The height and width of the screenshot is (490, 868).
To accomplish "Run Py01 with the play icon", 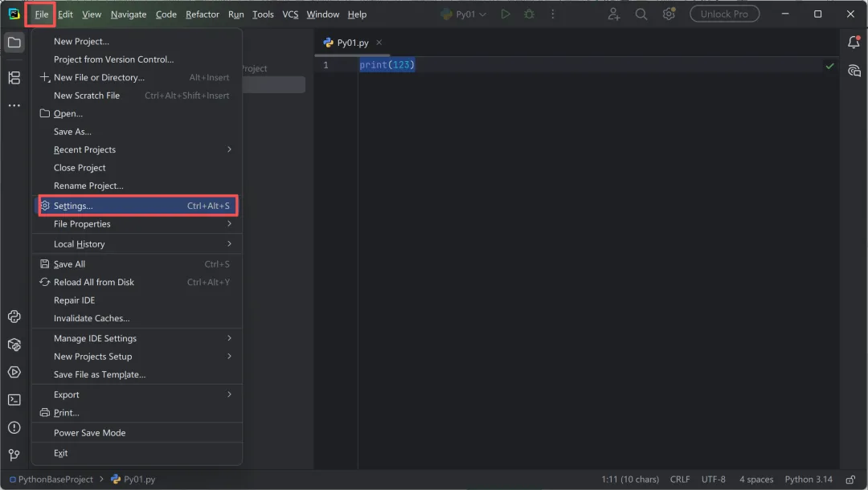I will pyautogui.click(x=505, y=14).
